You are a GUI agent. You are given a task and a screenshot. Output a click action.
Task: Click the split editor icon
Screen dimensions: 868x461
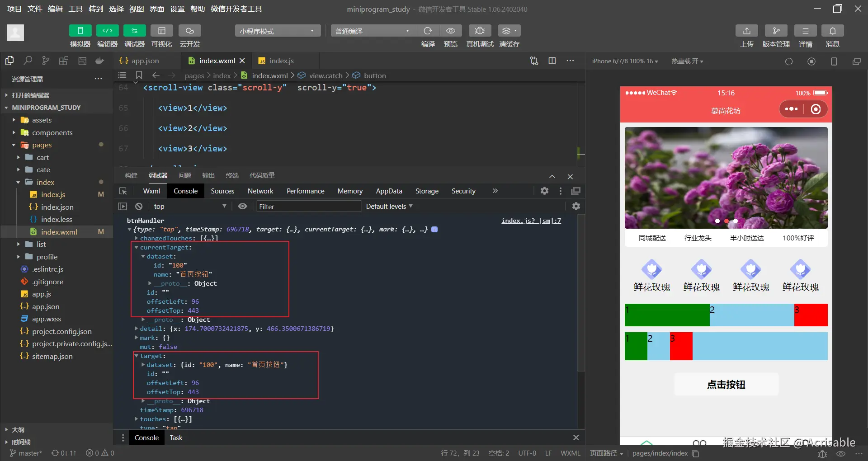(552, 61)
